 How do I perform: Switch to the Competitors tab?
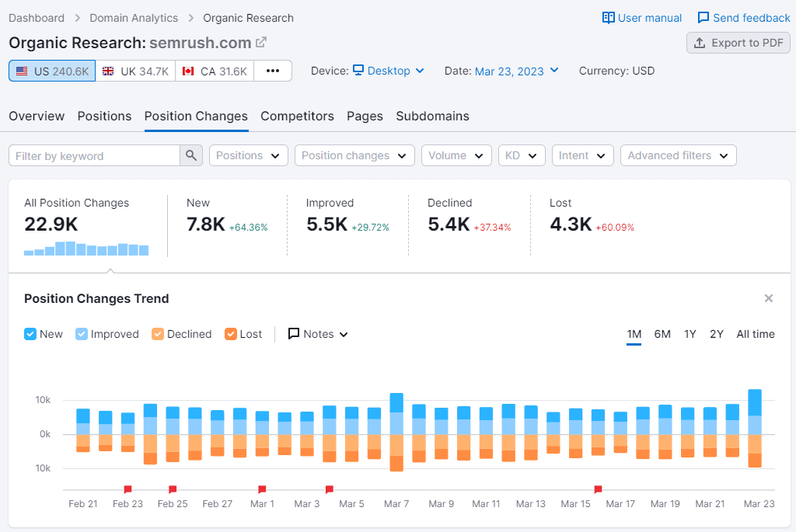(x=297, y=116)
